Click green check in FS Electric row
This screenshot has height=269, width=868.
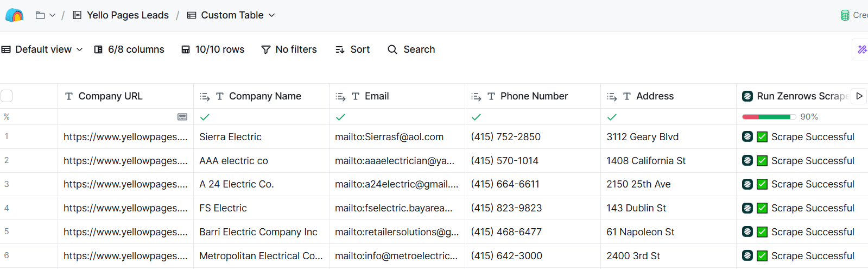762,208
